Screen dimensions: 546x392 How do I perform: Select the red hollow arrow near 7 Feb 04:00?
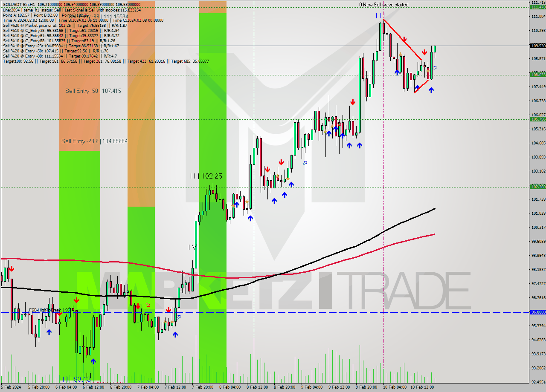pyautogui.click(x=148, y=305)
